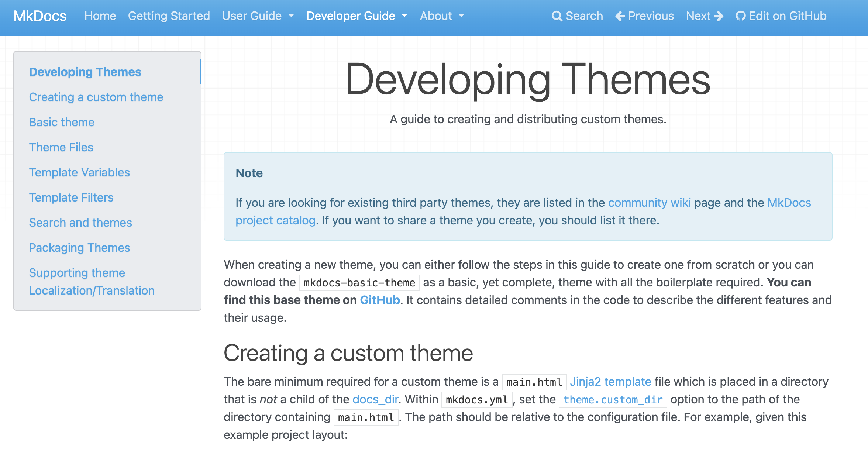Click the Creating a custom theme heading
The width and height of the screenshot is (868, 451).
coord(348,353)
